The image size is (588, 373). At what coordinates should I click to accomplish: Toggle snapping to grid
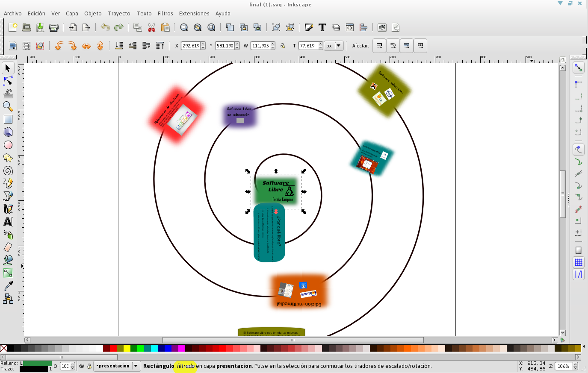coord(578,262)
